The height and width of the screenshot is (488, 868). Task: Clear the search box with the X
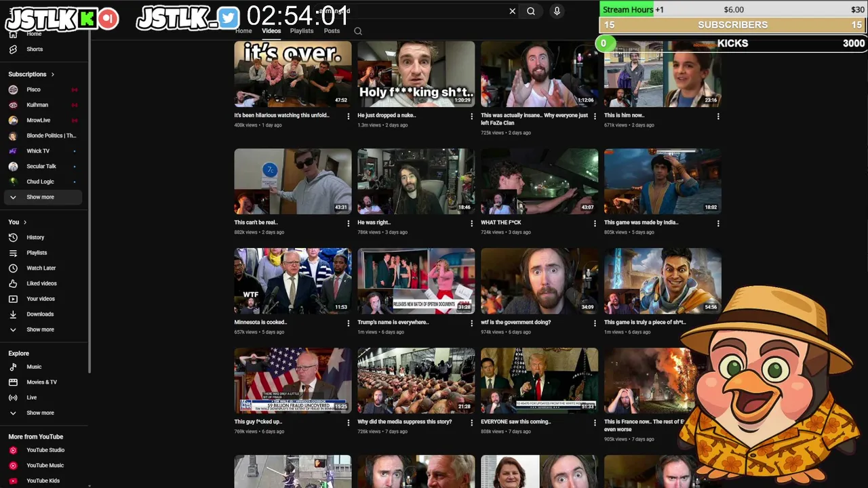tap(512, 11)
